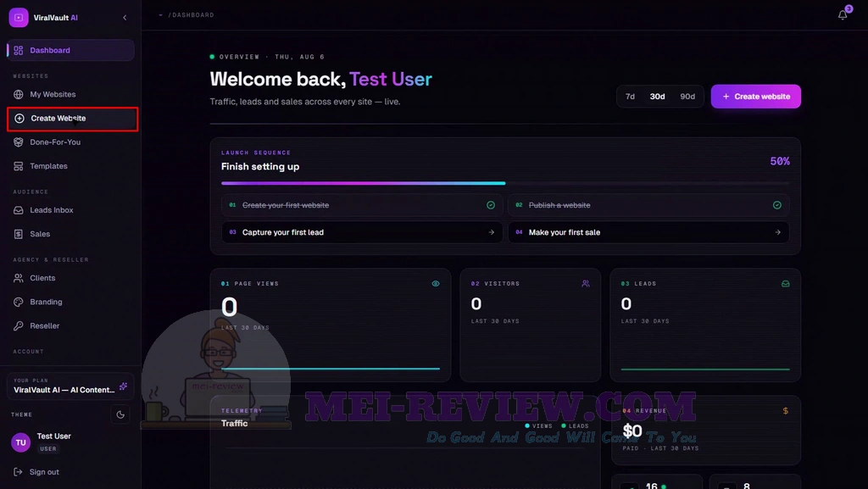Click the $0 revenue value
The image size is (868, 489).
632,431
